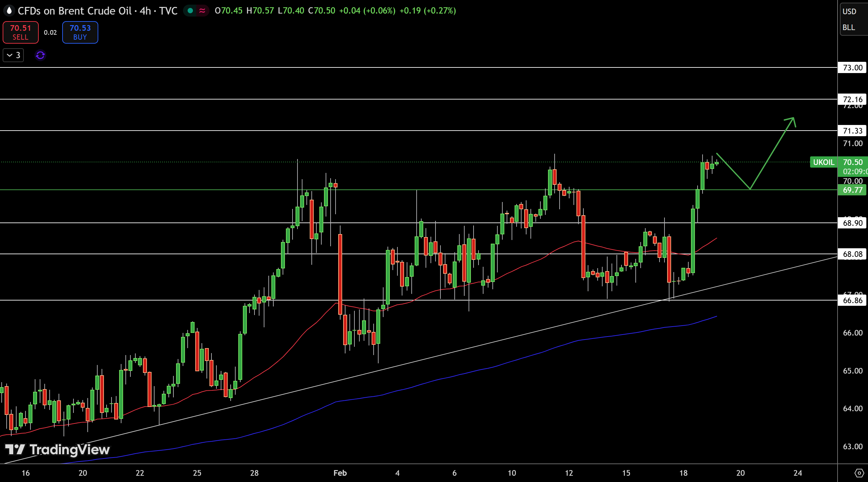Image resolution: width=868 pixels, height=482 pixels.
Task: Click the 63.00 price scale value
Action: 852,446
